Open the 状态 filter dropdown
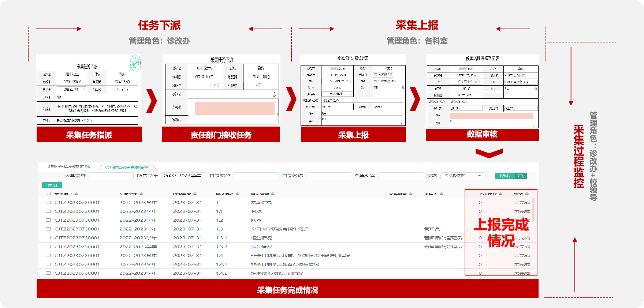This screenshot has width=644, height=308. point(463,176)
